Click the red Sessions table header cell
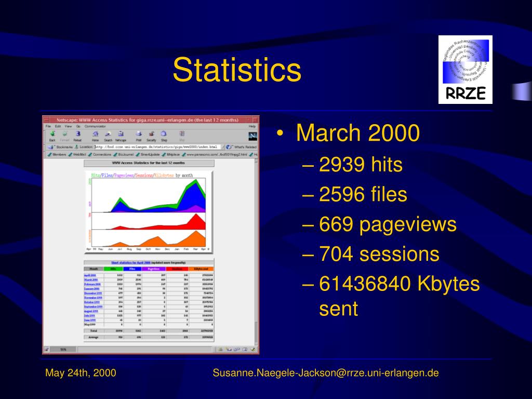 point(177,269)
